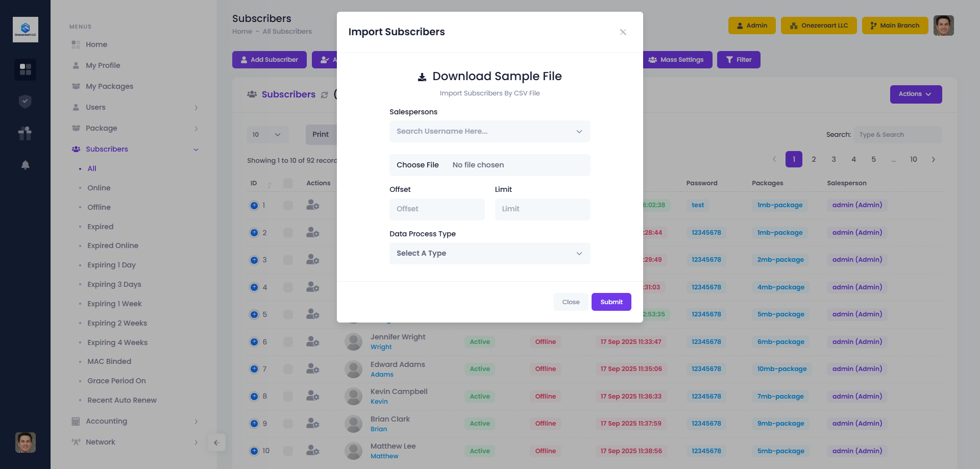Click the collapse sidebar arrow icon
Viewport: 980px width, 469px height.
click(216, 442)
